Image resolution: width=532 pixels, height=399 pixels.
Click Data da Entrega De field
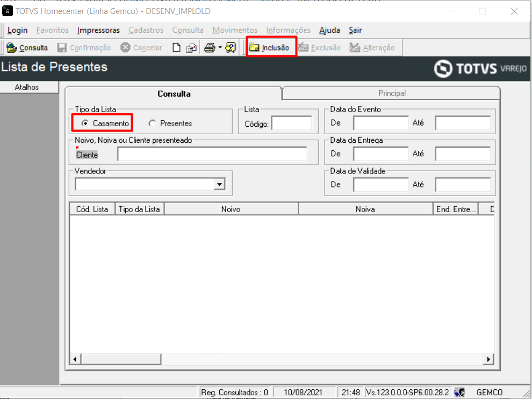[x=380, y=154]
